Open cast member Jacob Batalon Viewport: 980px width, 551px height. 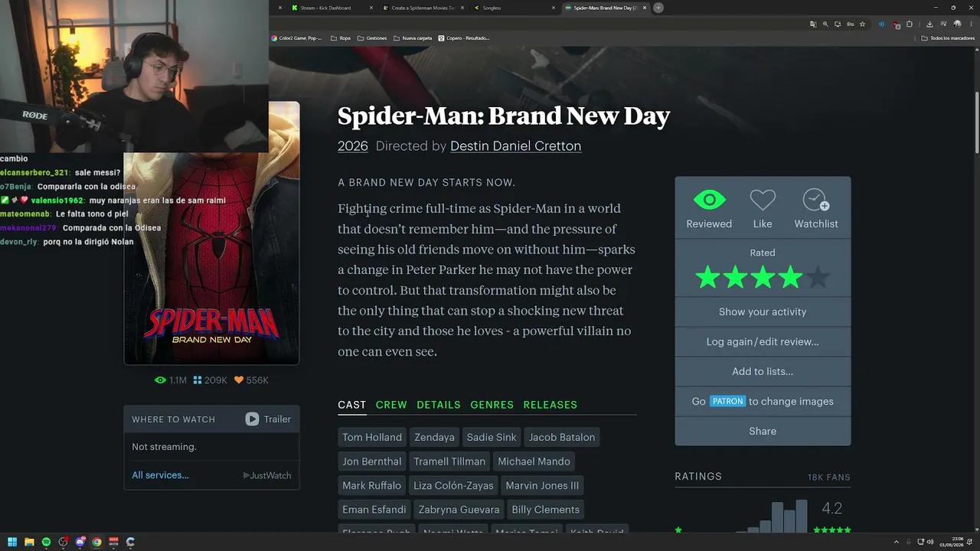(x=562, y=437)
